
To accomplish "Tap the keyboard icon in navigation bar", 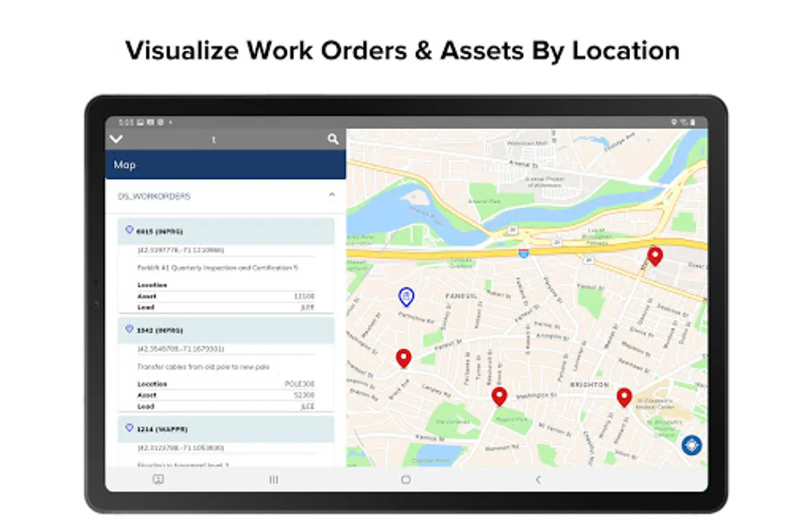I will click(x=158, y=479).
